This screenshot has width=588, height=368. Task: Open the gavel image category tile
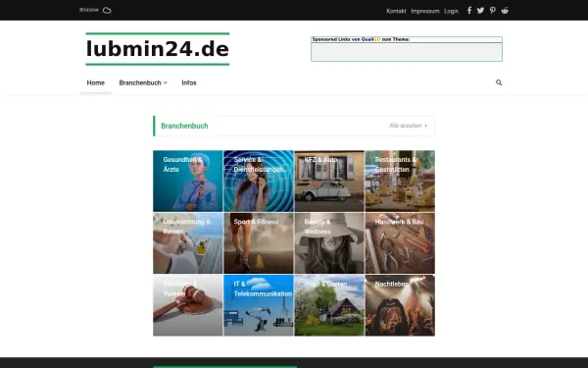[x=188, y=305]
